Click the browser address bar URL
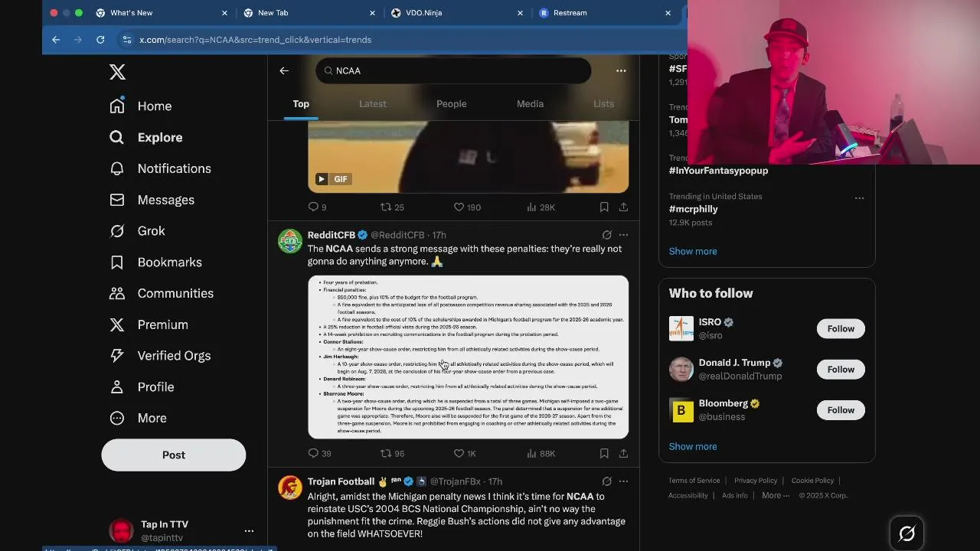The image size is (980, 551). click(x=255, y=40)
